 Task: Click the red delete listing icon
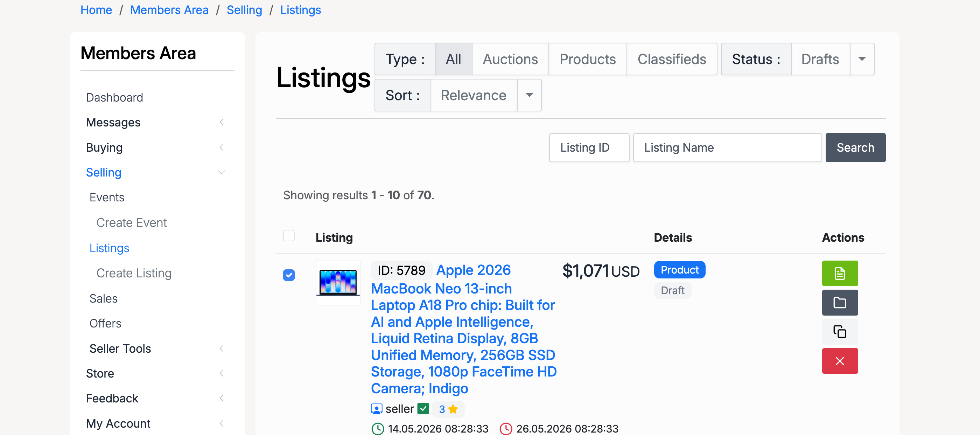click(840, 361)
